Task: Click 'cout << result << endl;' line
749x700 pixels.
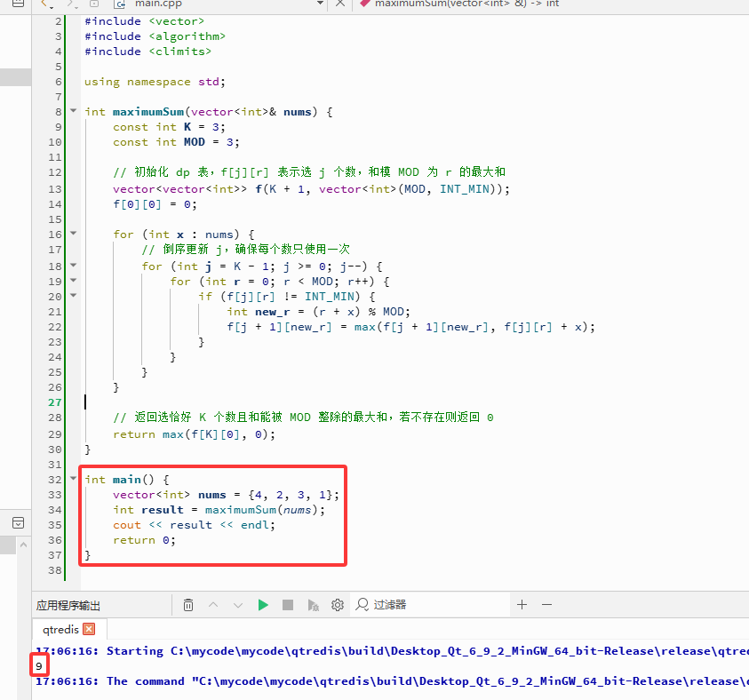Action: tap(194, 525)
